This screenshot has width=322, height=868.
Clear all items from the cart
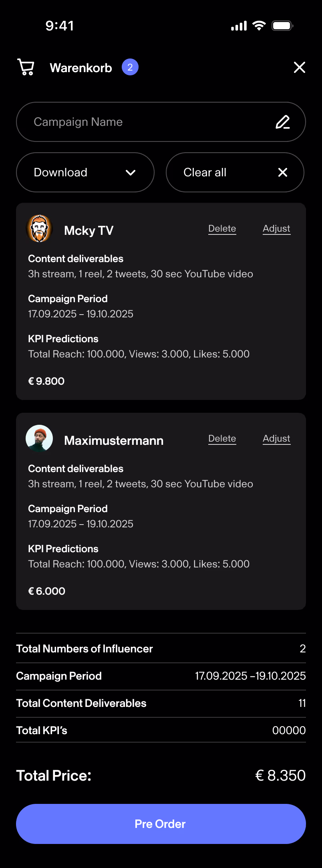click(235, 172)
